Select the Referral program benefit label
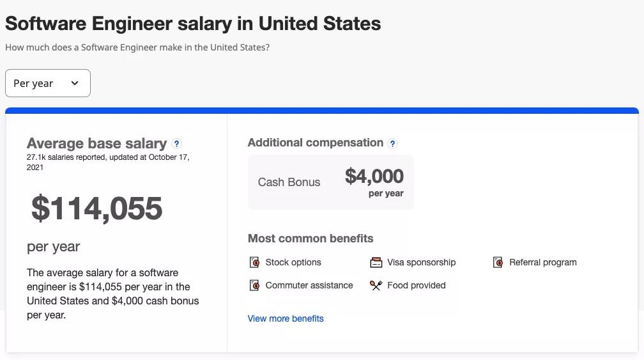 tap(543, 262)
